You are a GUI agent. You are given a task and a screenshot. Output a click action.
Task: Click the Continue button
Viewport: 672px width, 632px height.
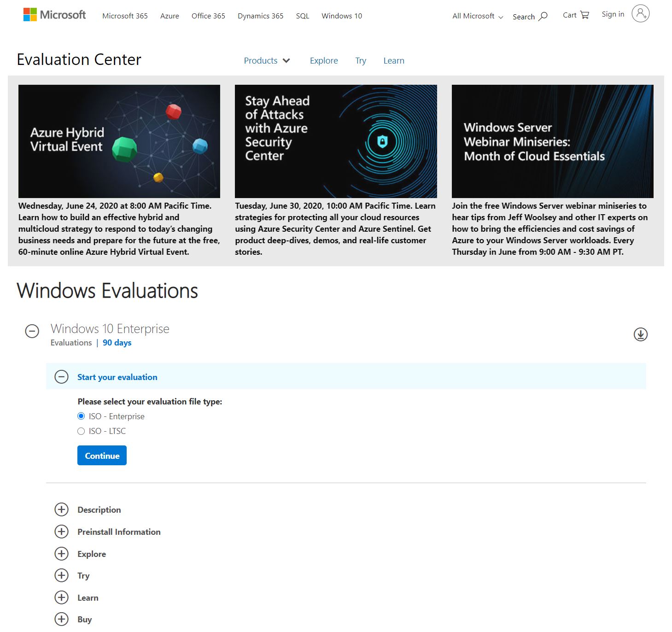point(102,456)
